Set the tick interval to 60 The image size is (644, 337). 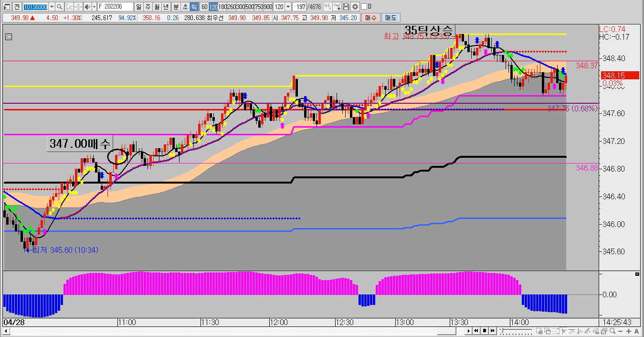click(x=204, y=7)
